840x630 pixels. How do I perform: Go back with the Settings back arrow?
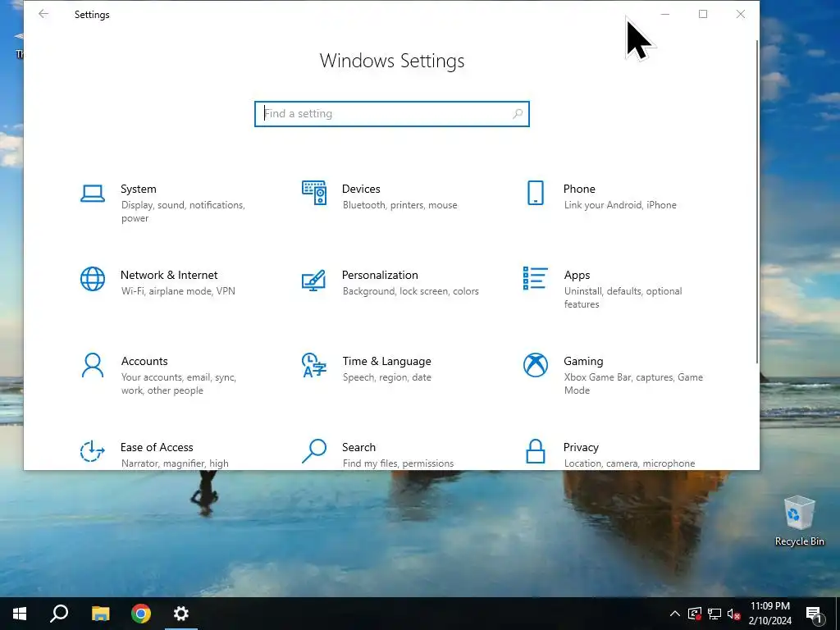point(43,15)
